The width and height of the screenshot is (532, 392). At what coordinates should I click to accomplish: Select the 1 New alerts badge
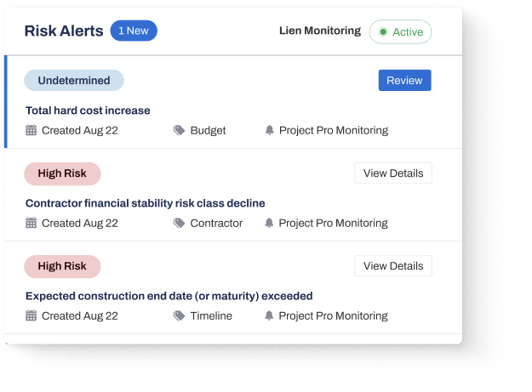[134, 31]
